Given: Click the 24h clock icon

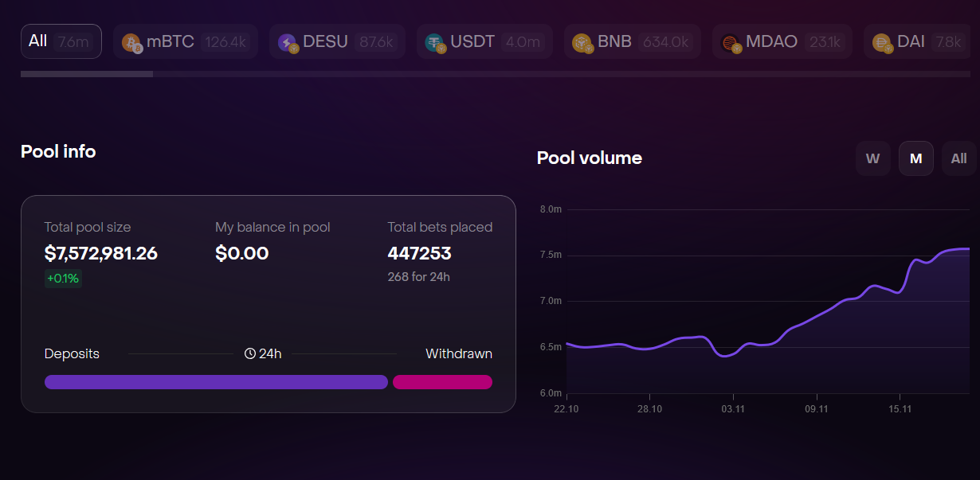Looking at the screenshot, I should 250,353.
